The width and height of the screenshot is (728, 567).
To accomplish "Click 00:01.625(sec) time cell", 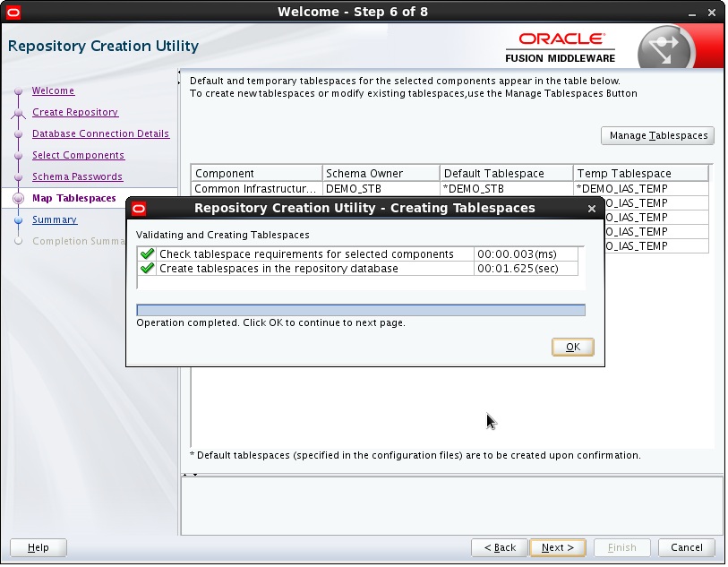I will (x=527, y=269).
